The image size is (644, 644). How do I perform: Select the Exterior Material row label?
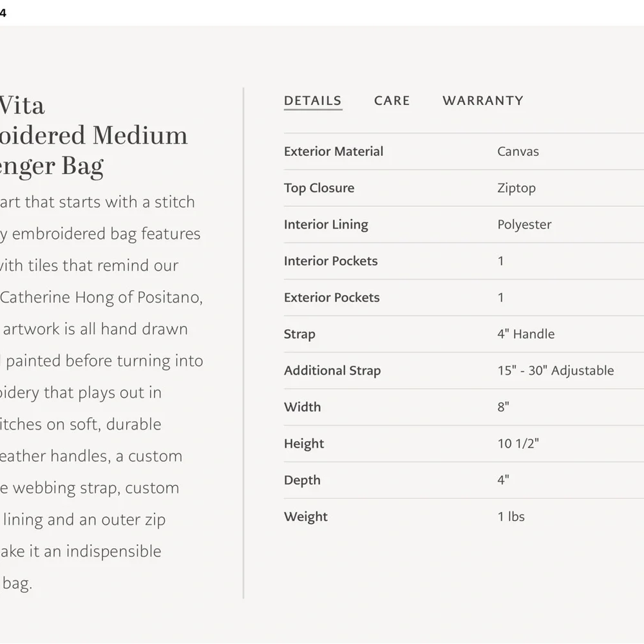334,151
